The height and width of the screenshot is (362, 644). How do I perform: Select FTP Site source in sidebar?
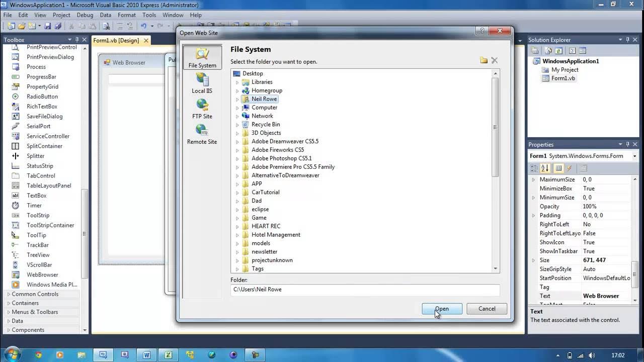point(202,109)
